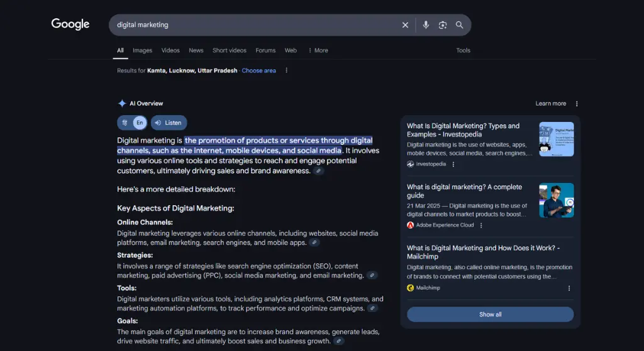Click the 'Online Channels:' subheading
This screenshot has height=351, width=644.
(145, 222)
